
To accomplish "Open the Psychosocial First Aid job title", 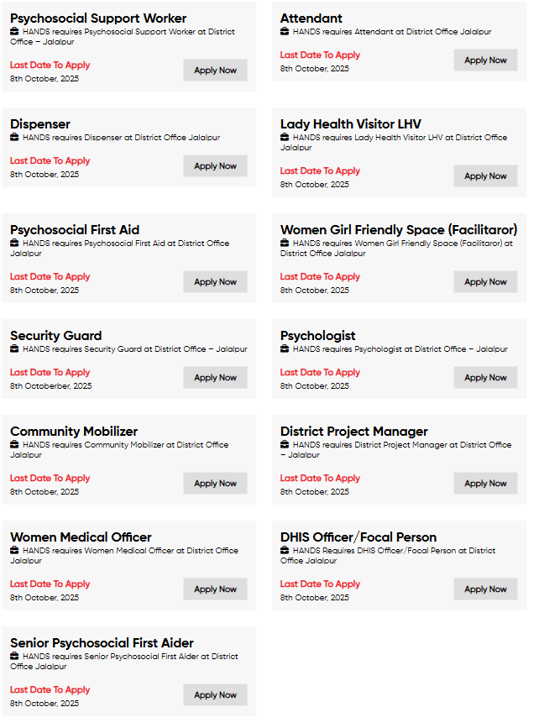I will tap(72, 229).
